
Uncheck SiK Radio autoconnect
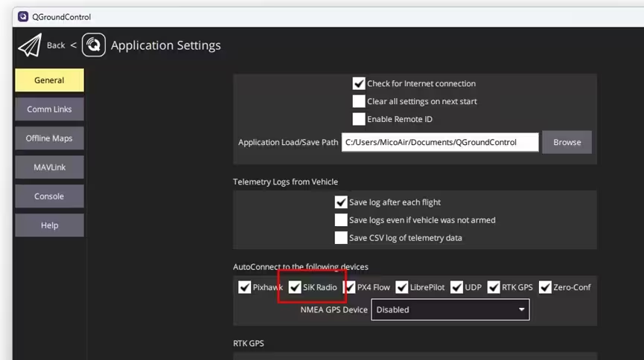(x=295, y=287)
